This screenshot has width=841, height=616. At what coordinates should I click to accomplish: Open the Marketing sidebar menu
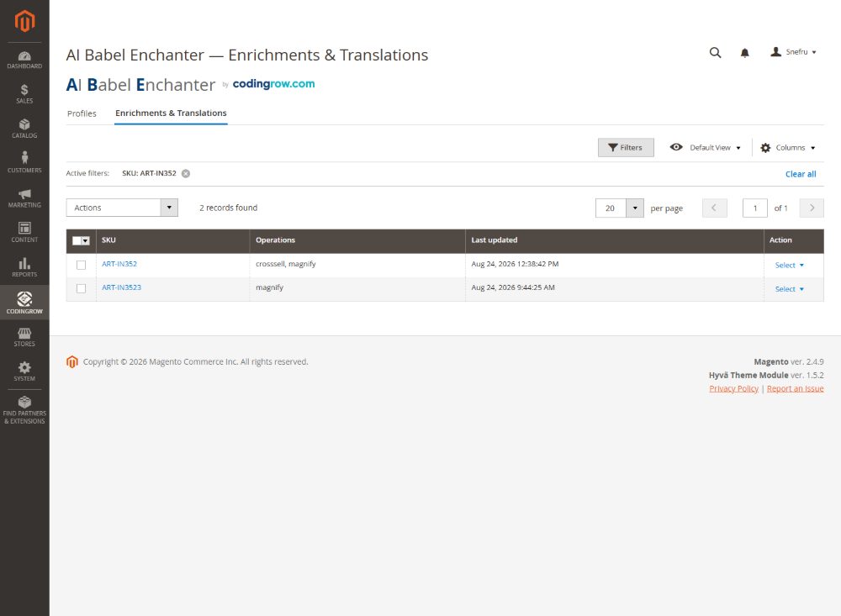pyautogui.click(x=24, y=197)
